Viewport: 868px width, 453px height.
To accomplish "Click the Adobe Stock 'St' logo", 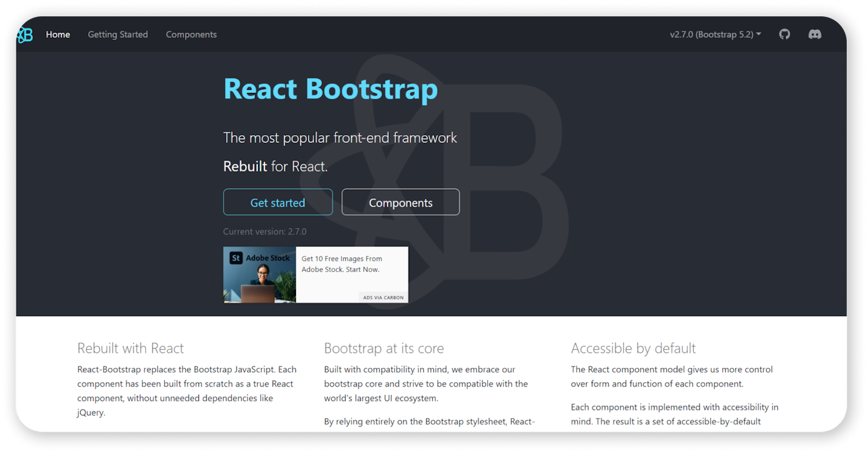I will (x=236, y=258).
